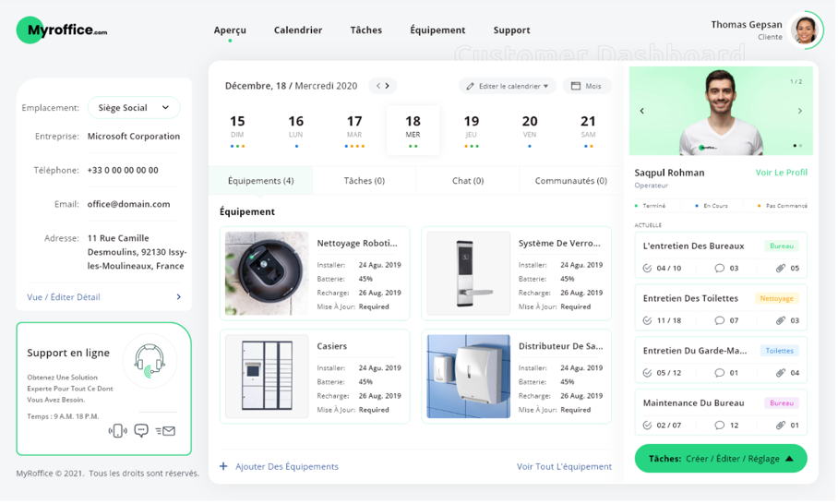838x504 pixels.
Task: Click checkmark icon in Entretien Du Garde-Ma task
Action: tap(647, 374)
